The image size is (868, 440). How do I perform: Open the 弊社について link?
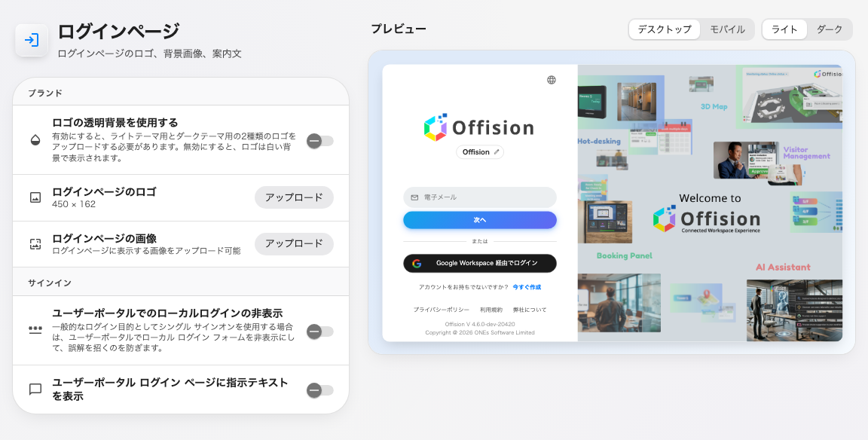pos(530,310)
